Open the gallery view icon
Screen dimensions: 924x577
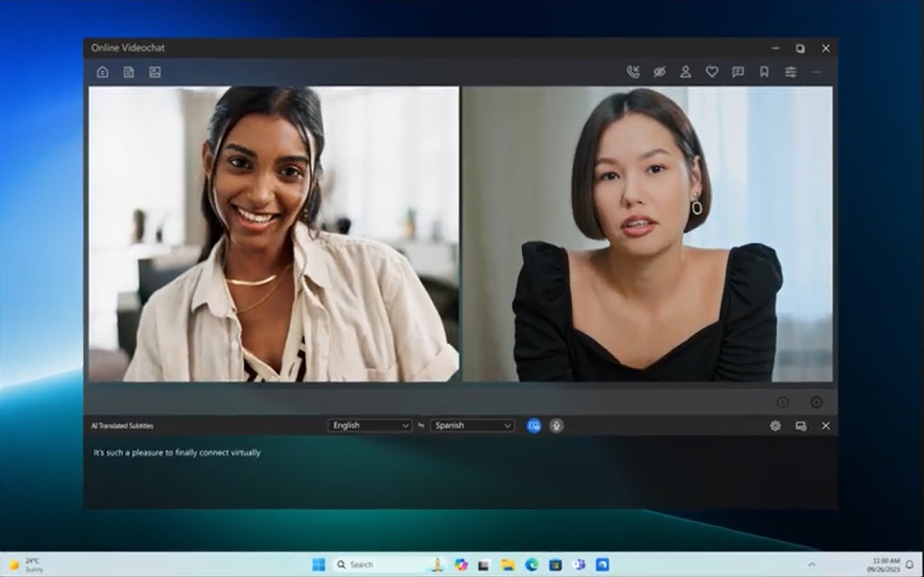coord(154,72)
